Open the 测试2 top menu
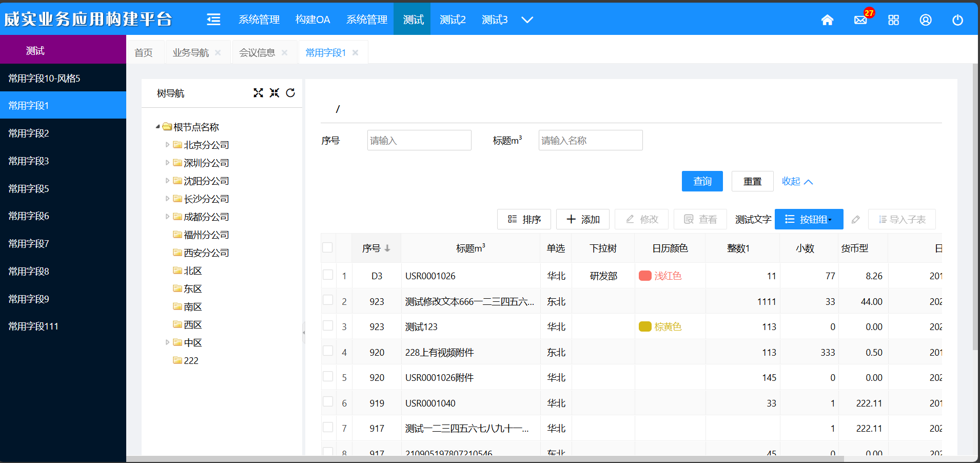The height and width of the screenshot is (463, 980). [x=453, y=20]
